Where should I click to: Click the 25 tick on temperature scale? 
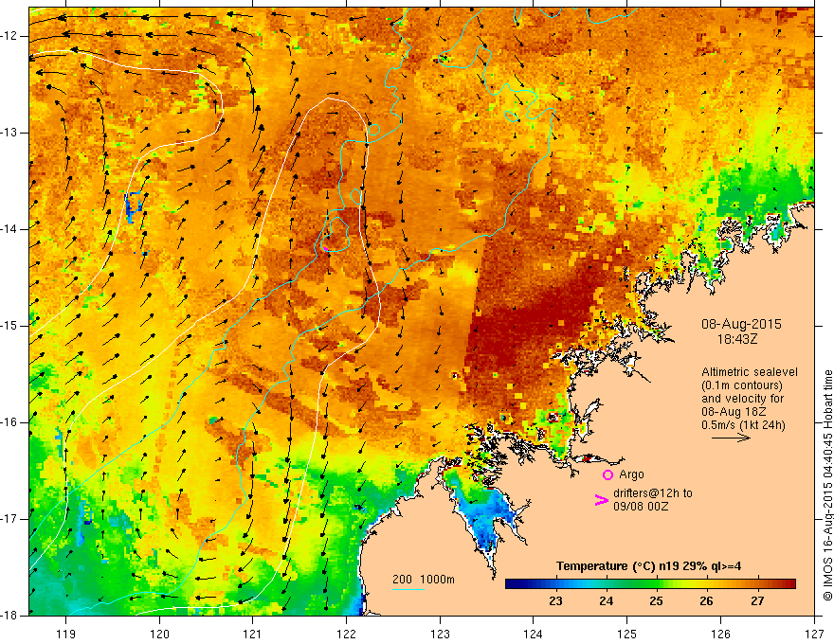pyautogui.click(x=656, y=601)
